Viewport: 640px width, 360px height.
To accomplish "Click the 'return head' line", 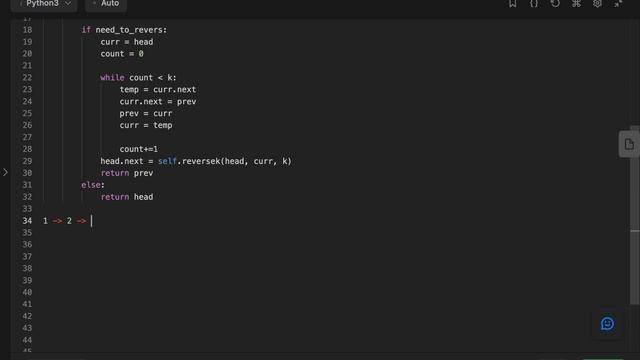I will click(x=127, y=197).
